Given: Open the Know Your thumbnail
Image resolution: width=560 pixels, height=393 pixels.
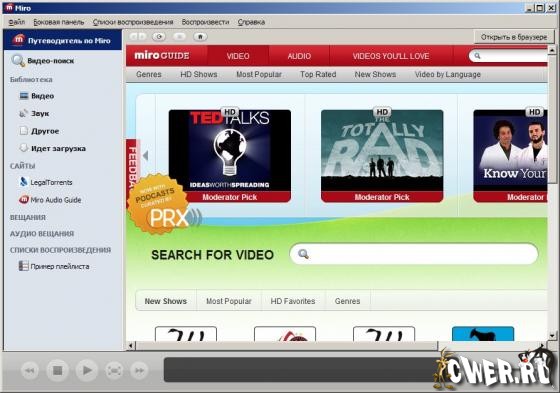Looking at the screenshot, I should [x=510, y=156].
